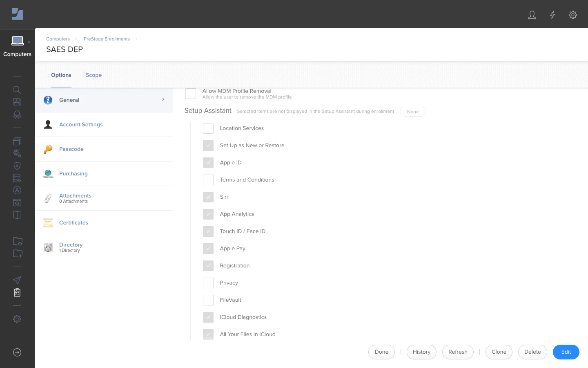Open the sidebar management settings gear

17,319
